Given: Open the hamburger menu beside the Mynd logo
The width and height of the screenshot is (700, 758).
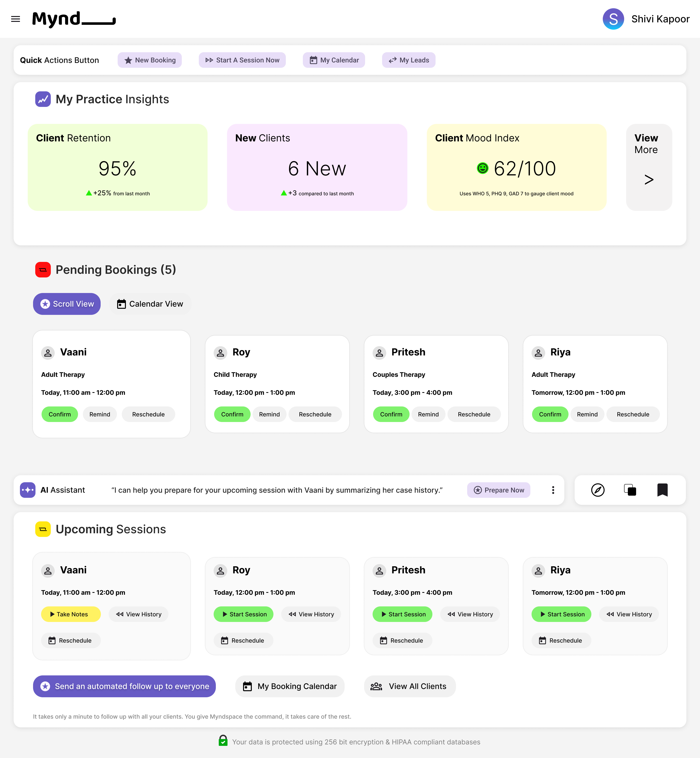Looking at the screenshot, I should 16,19.
